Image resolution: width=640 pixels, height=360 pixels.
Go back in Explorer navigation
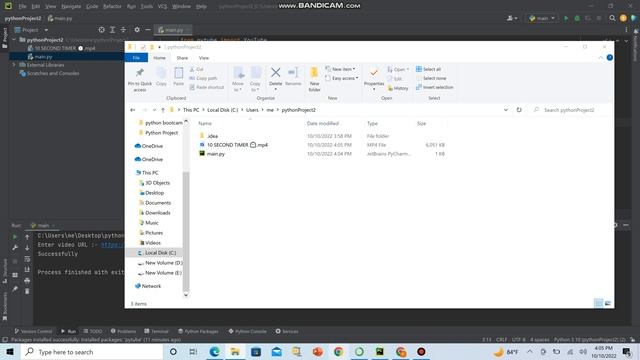[x=133, y=110]
